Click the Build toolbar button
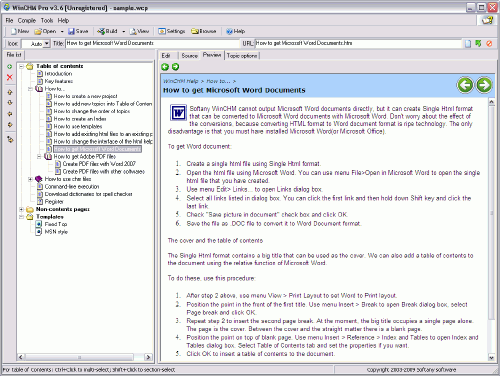Viewport: 500px width, 376px height. [x=107, y=31]
